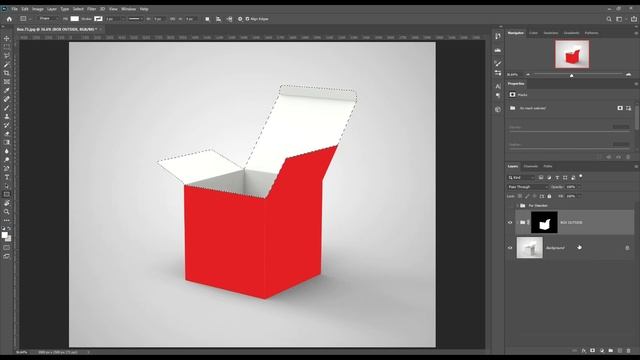
Task: Expand the For Stencher group
Action: pos(517,206)
